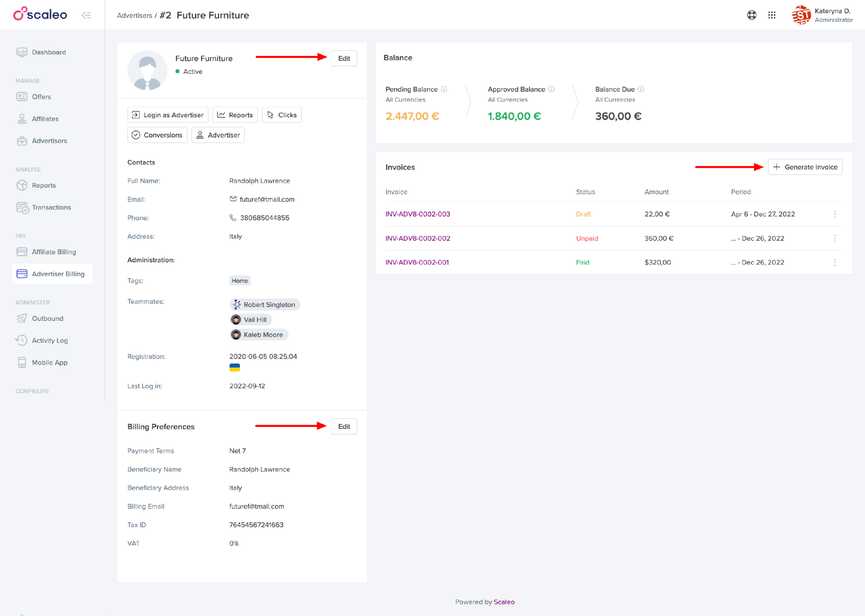The height and width of the screenshot is (616, 865).
Task: Select teammate Robert Singleton chip
Action: [x=265, y=305]
